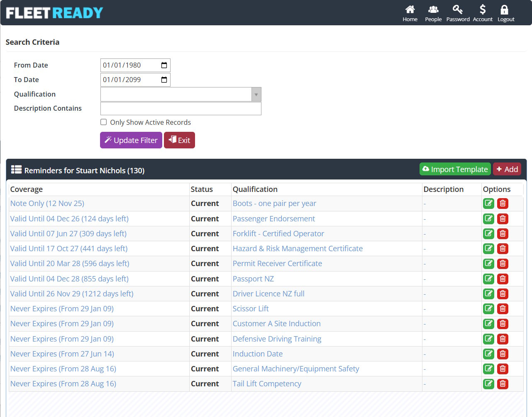Open Note Only (12 Nov 25) coverage link
Viewport: 532px width, 417px height.
coord(47,203)
